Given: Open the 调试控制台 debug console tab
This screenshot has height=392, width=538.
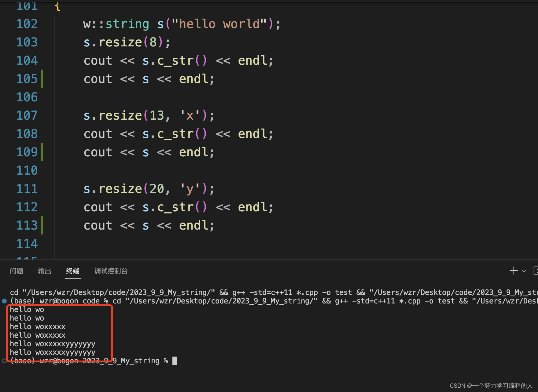Looking at the screenshot, I should (111, 271).
